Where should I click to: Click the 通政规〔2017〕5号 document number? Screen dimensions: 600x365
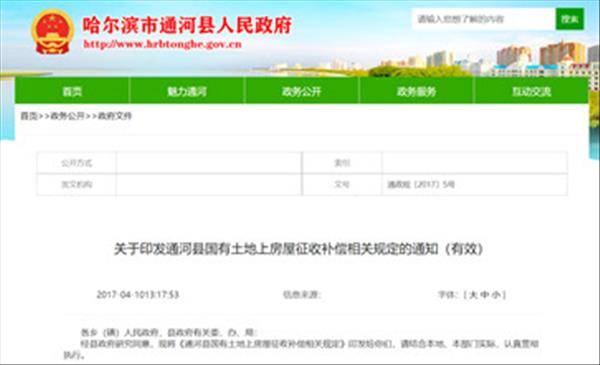(x=421, y=184)
